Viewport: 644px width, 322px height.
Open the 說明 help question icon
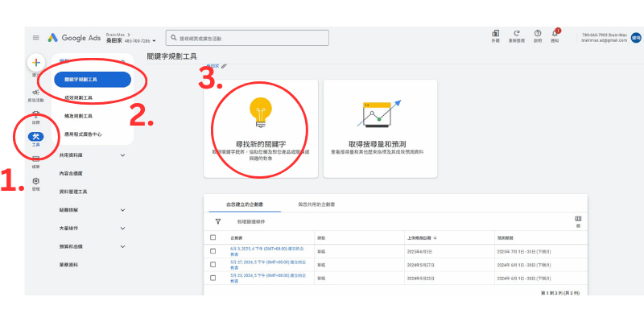click(538, 34)
